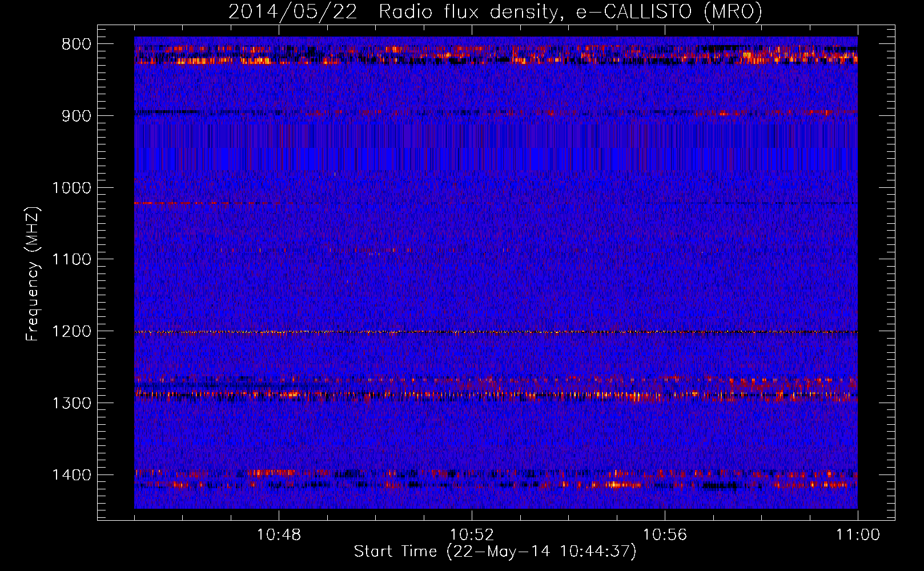Click the 10:56 time tick label

click(665, 535)
